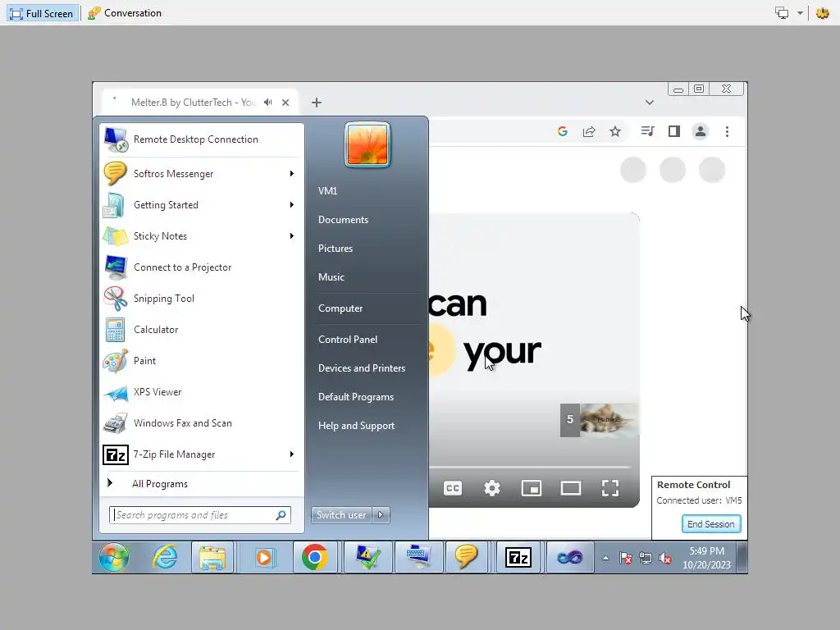The height and width of the screenshot is (630, 840).
Task: Open Chrome media controls
Action: [648, 131]
